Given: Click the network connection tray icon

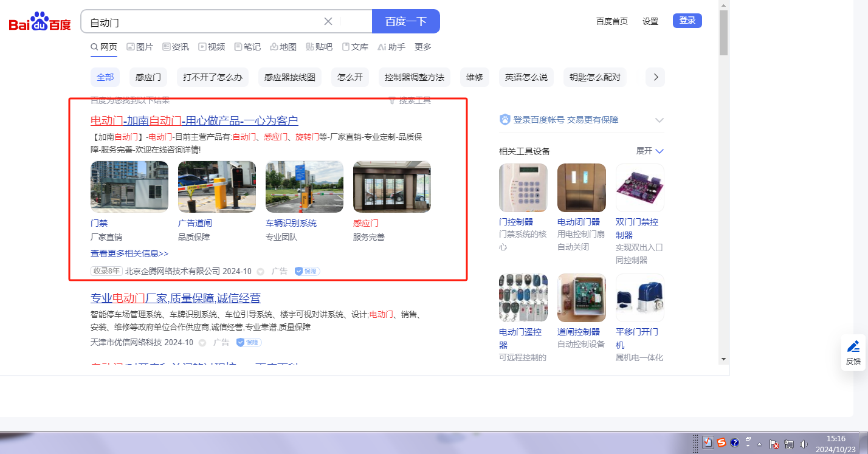Looking at the screenshot, I should point(789,444).
